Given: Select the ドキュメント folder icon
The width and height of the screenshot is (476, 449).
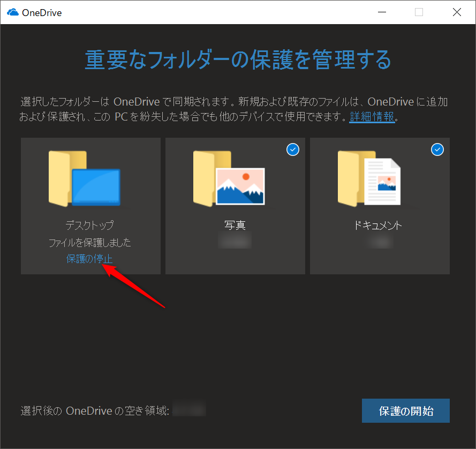Looking at the screenshot, I should (x=369, y=178).
